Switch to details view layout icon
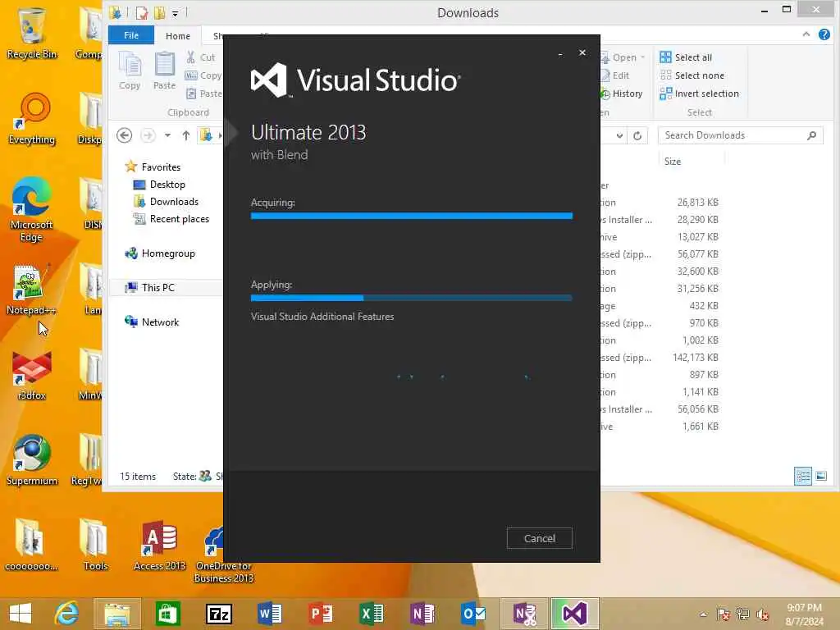840x630 pixels. coord(803,476)
